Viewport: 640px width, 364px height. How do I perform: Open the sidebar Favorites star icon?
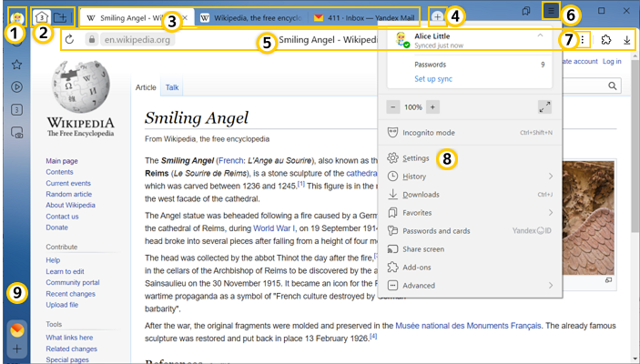(x=16, y=65)
